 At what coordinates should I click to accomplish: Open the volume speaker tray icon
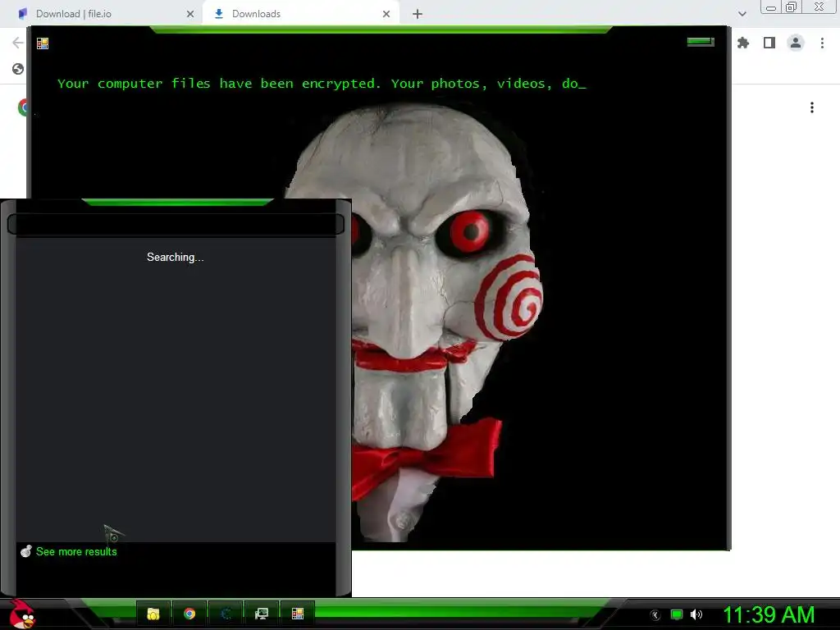[696, 614]
